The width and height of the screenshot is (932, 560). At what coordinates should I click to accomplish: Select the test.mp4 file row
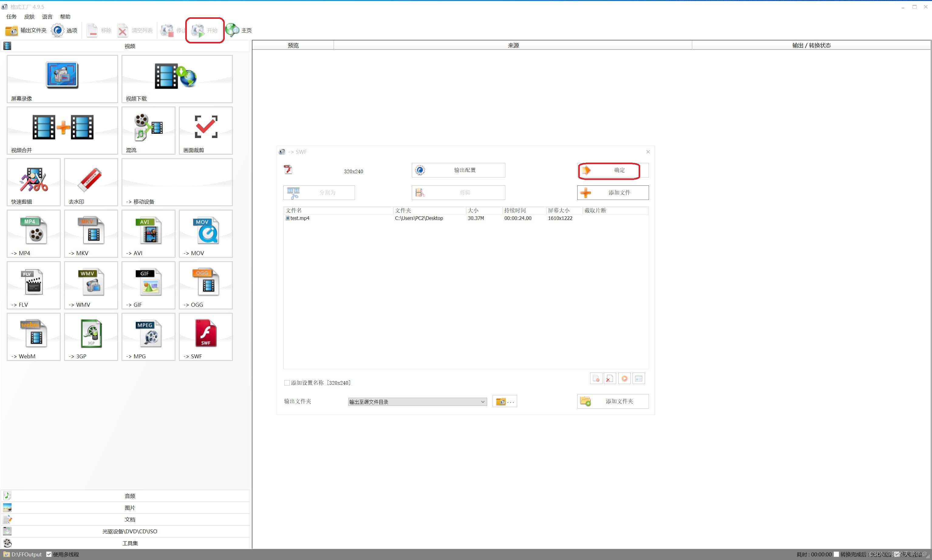coord(300,218)
